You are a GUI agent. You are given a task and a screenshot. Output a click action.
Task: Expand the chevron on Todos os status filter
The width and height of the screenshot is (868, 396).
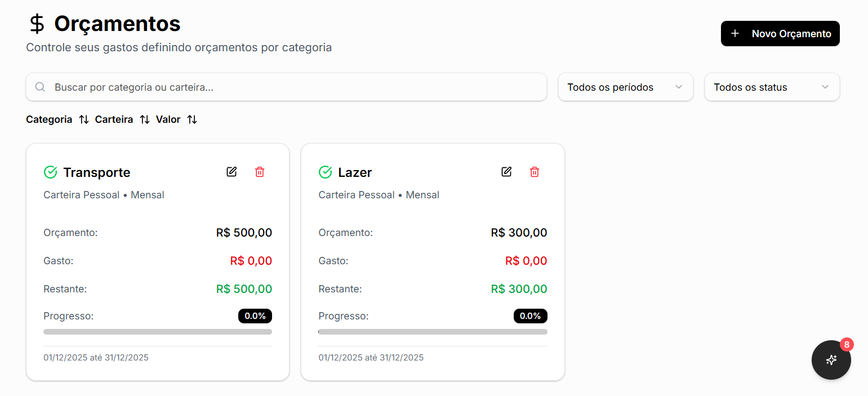(x=825, y=87)
